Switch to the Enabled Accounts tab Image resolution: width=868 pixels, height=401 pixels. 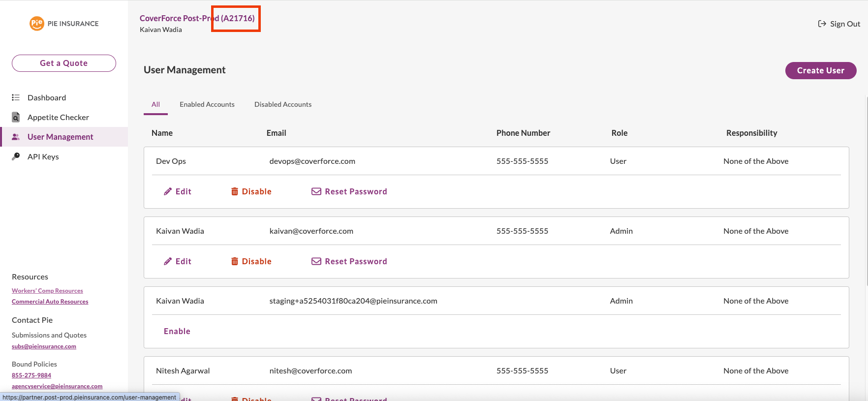(207, 104)
